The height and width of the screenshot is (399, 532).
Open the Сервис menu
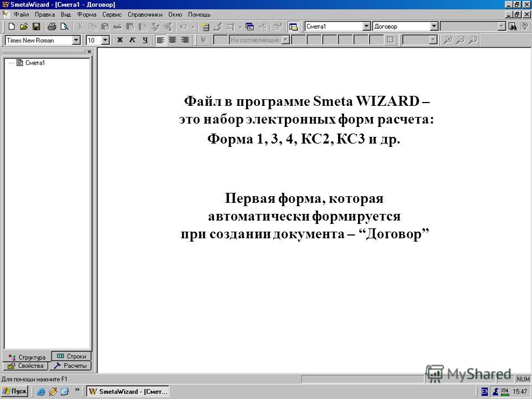112,14
